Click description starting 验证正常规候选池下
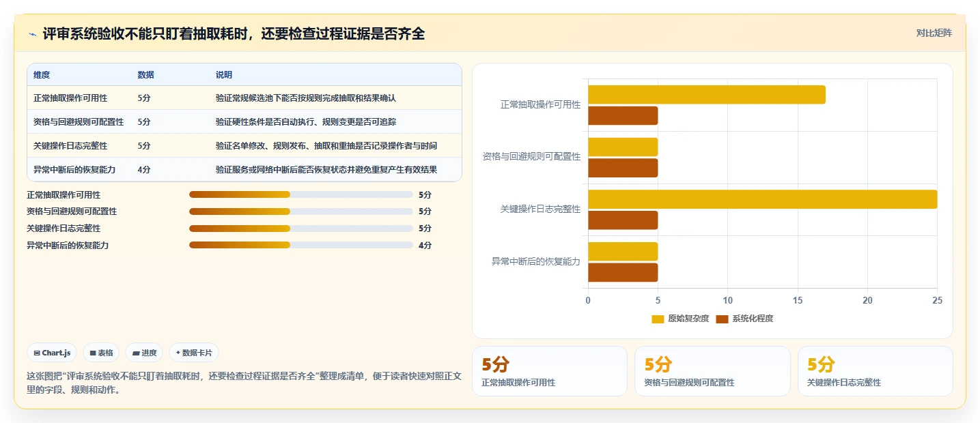Screen dimensions: 980x423 306,98
